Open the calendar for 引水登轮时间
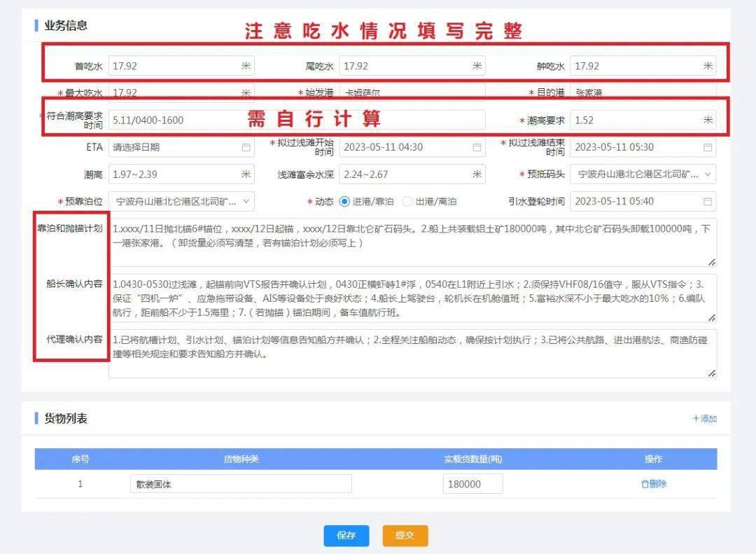756x554 pixels. [708, 202]
